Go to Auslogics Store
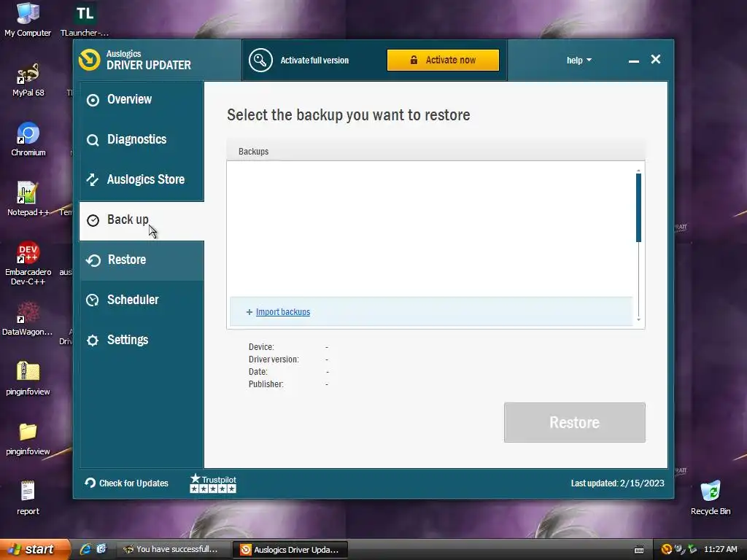This screenshot has width=747, height=560. (142, 179)
